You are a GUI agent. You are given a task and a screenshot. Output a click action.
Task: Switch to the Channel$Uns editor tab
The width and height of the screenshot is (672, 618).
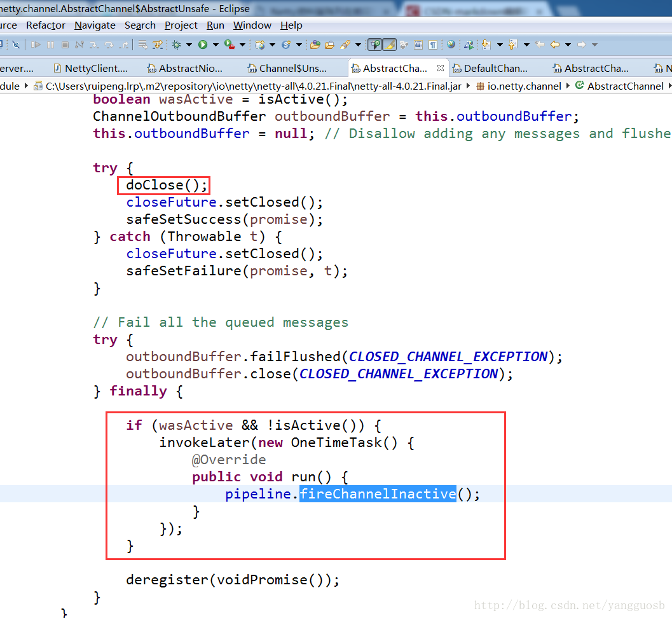click(287, 68)
